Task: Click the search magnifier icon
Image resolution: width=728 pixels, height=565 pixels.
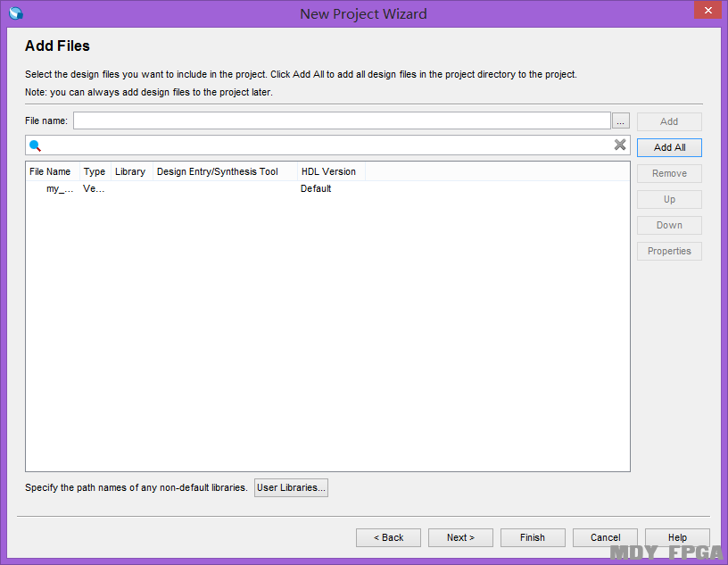Action: (x=36, y=145)
